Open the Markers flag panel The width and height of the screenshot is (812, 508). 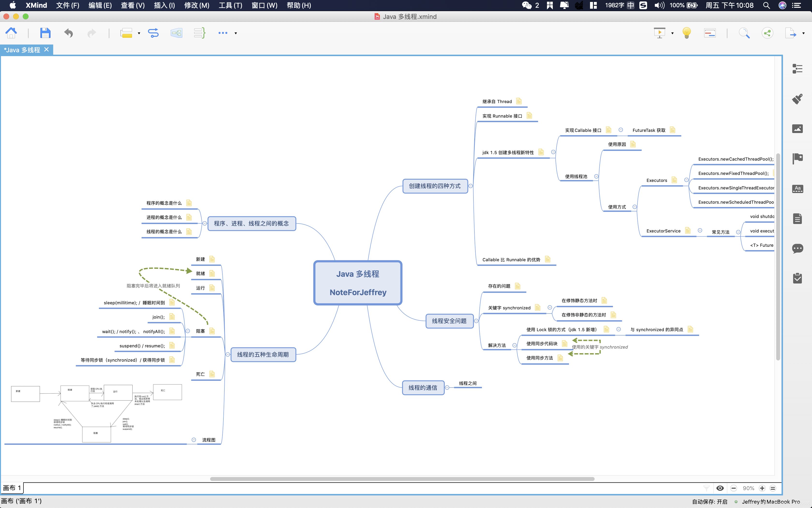(x=797, y=158)
